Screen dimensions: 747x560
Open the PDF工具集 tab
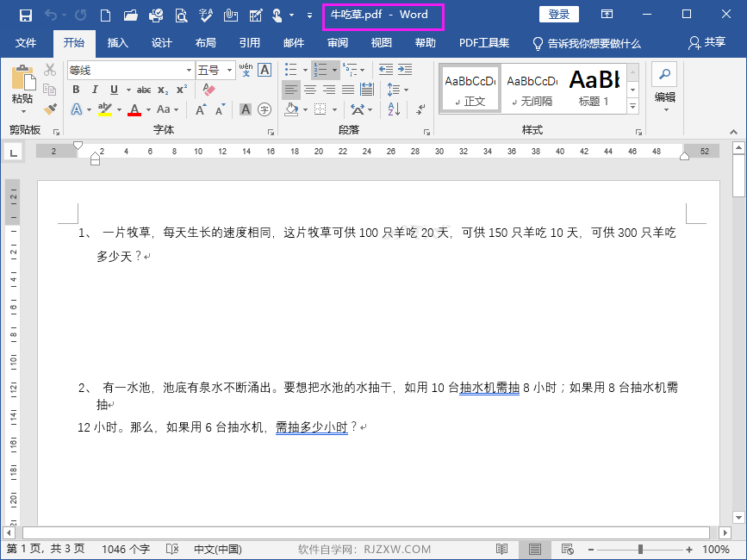pos(484,42)
